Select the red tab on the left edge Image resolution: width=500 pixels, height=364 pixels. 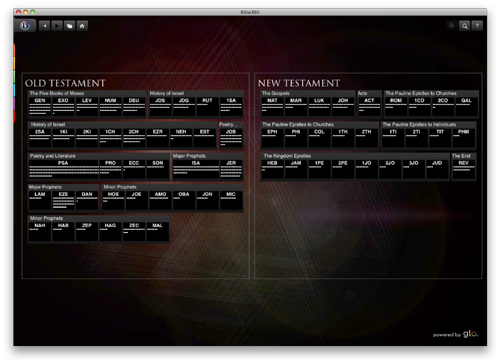[x=14, y=117]
